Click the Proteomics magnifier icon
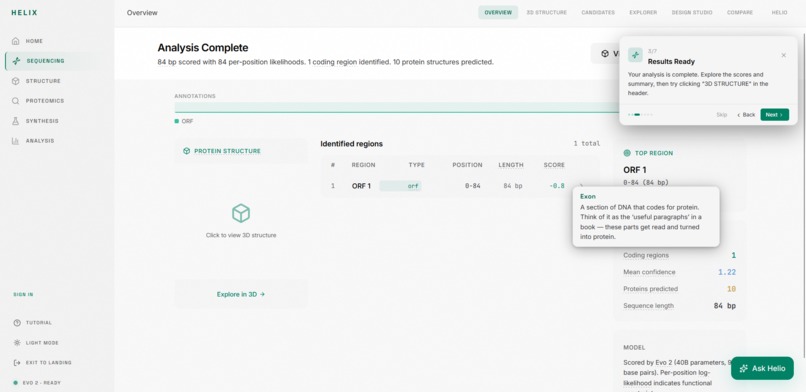The image size is (806, 392). (x=15, y=101)
